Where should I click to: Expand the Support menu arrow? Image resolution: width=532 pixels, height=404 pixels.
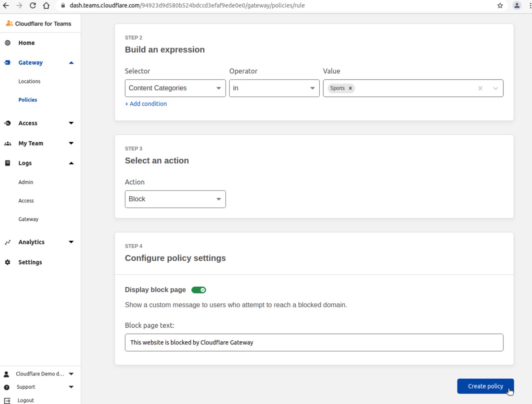click(x=71, y=387)
